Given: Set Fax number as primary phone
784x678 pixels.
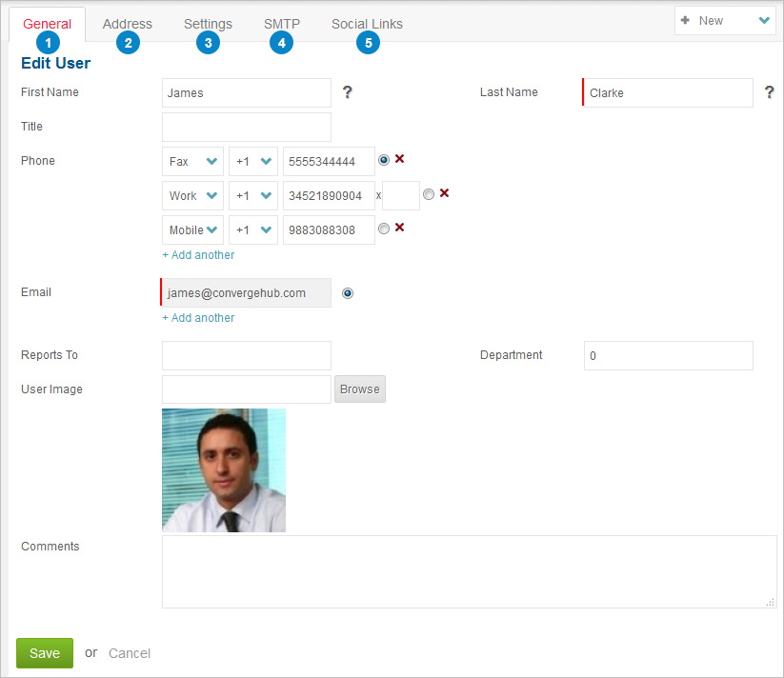Looking at the screenshot, I should [x=384, y=160].
